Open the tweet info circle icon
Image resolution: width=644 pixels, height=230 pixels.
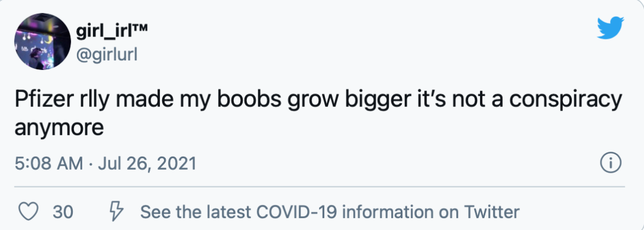point(611,163)
